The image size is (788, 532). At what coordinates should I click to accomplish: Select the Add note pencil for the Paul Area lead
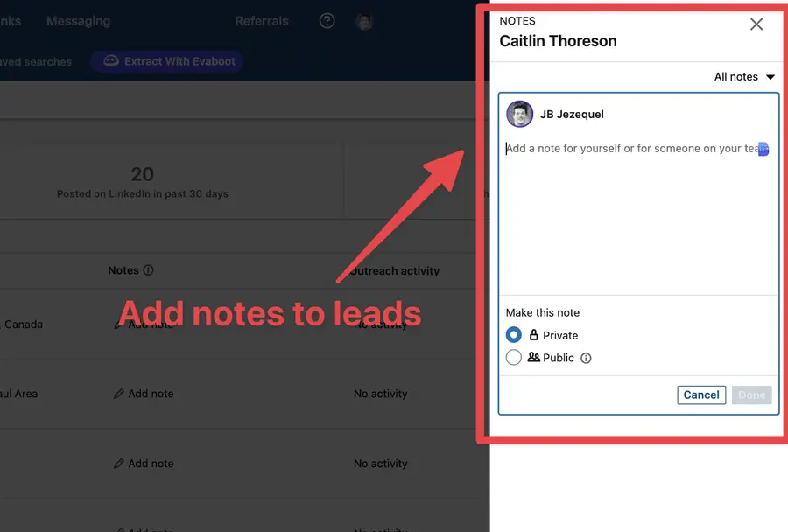[x=118, y=394]
